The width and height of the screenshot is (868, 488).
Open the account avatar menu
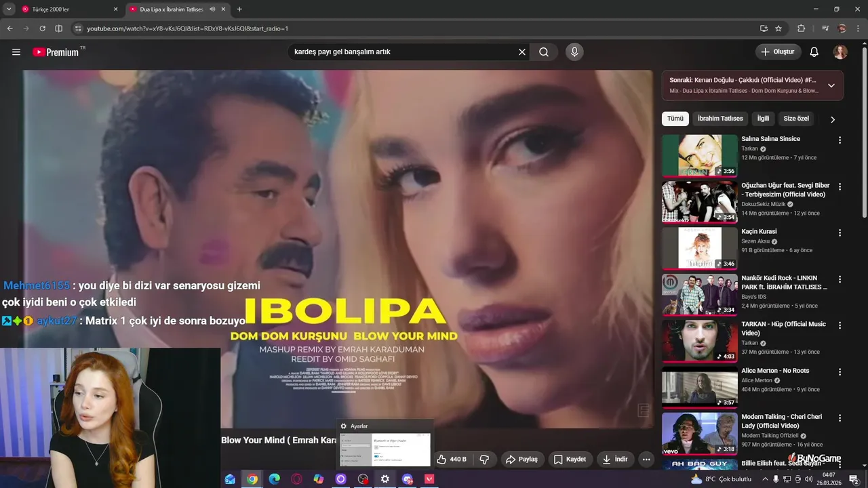tap(840, 52)
